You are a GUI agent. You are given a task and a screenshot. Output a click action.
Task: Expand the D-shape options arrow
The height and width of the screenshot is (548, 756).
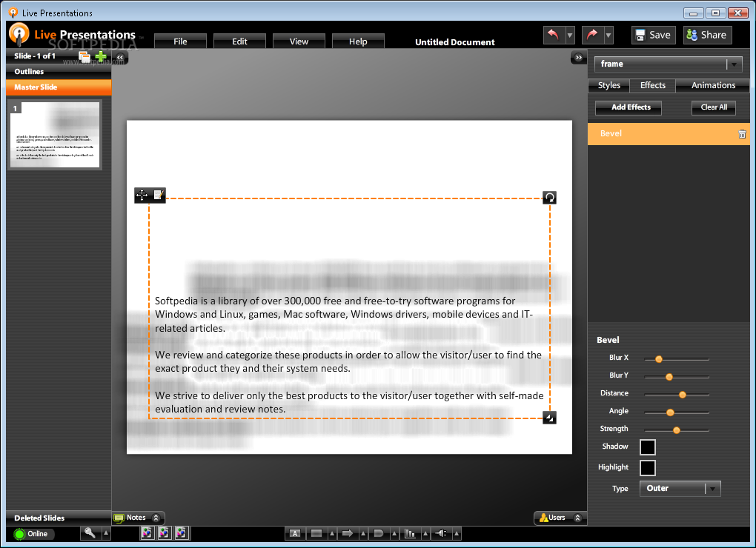click(x=394, y=533)
